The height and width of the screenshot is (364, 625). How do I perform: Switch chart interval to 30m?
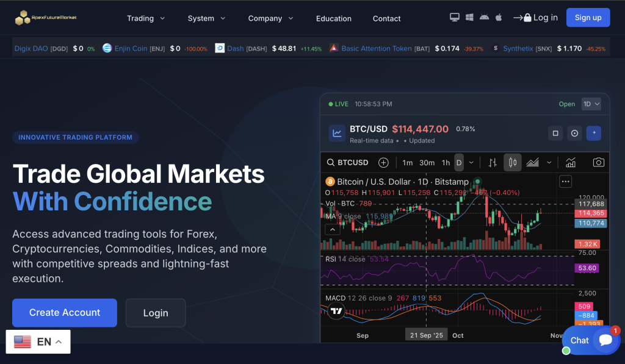click(x=427, y=162)
